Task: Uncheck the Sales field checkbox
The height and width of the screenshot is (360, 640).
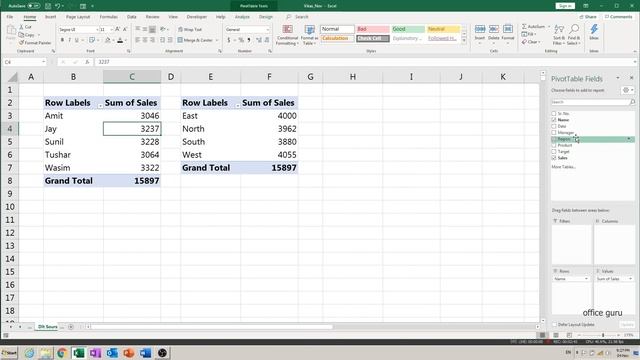Action: click(554, 158)
